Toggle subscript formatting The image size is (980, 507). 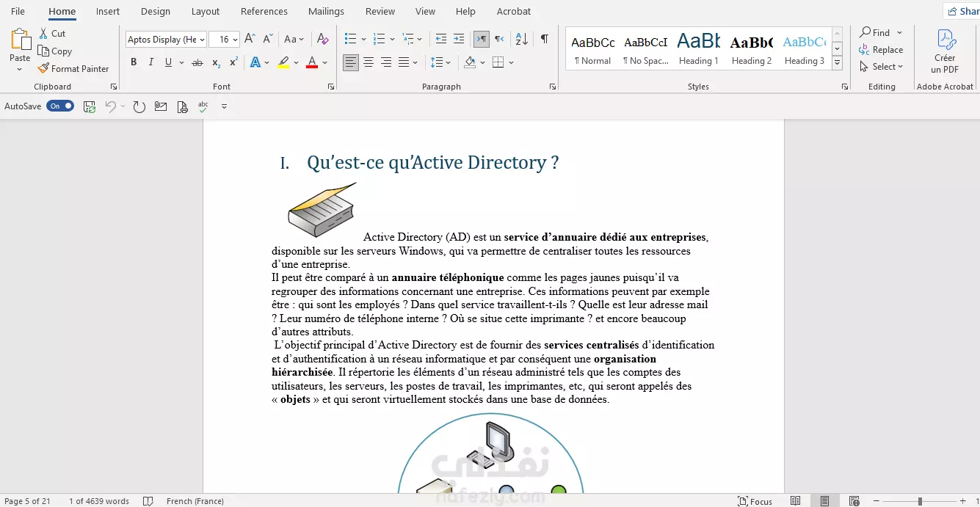click(x=215, y=62)
